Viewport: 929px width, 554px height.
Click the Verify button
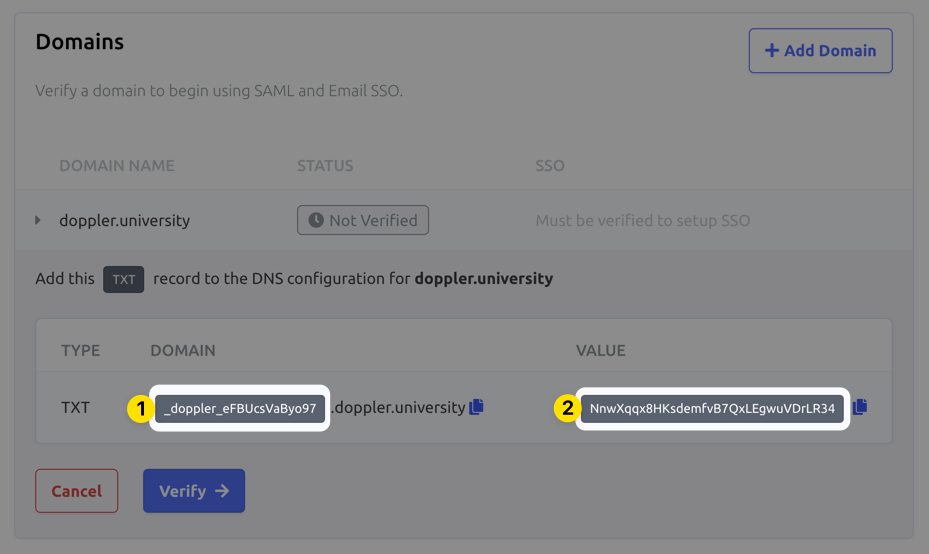tap(194, 491)
